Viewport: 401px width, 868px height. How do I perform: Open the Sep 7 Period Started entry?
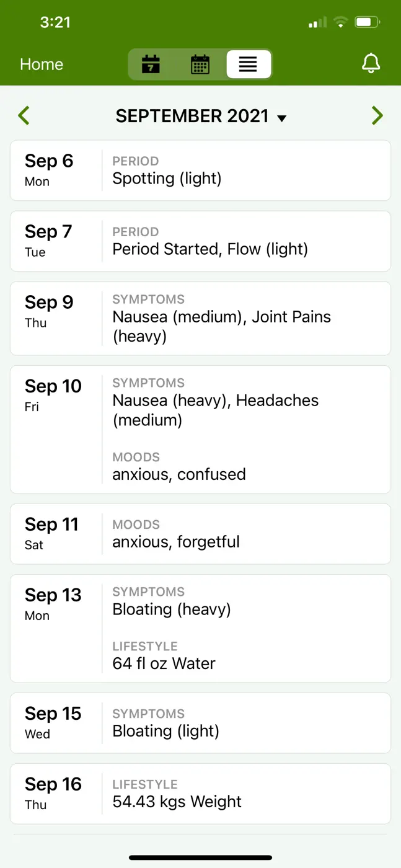point(200,241)
